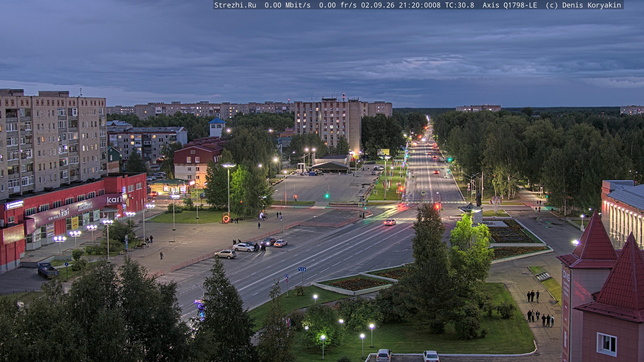Click the large white kari store sign
644x362 pixels.
pos(114,199)
